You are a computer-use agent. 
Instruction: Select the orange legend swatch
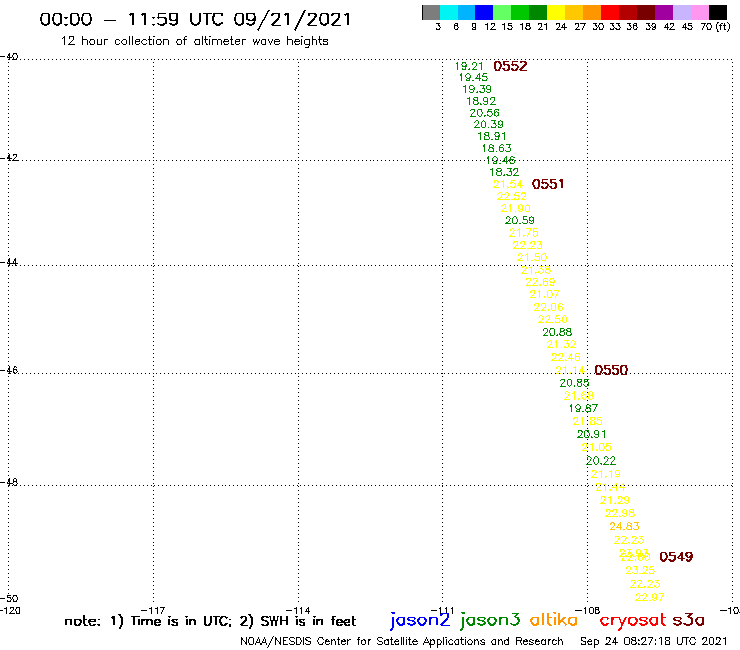pyautogui.click(x=591, y=12)
